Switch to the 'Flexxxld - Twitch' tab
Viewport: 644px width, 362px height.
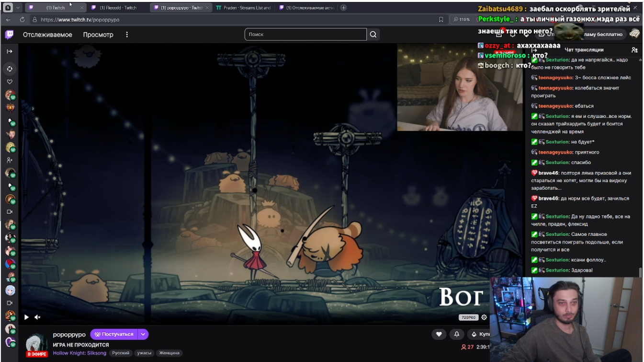point(118,8)
